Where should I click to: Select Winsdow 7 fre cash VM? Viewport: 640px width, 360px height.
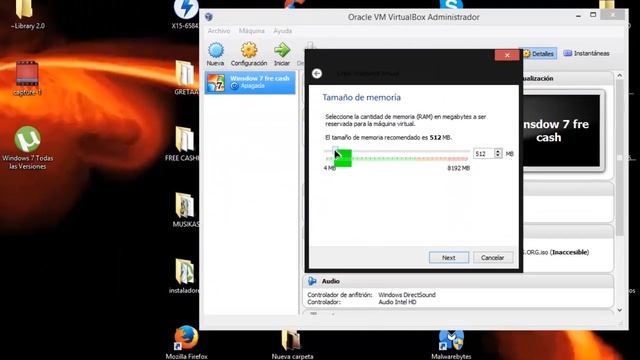pos(250,82)
